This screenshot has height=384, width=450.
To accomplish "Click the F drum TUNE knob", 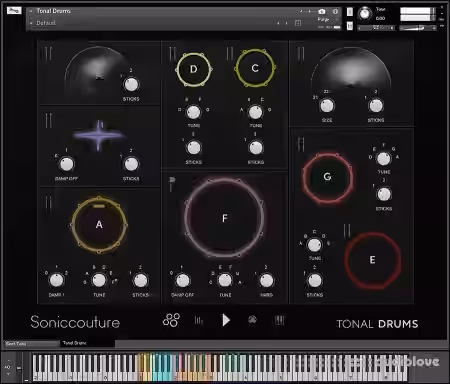I will [225, 280].
